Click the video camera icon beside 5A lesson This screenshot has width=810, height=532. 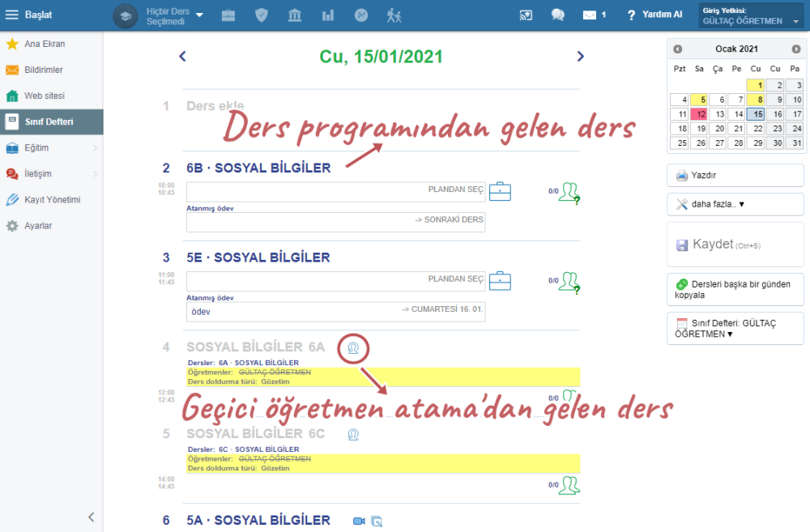click(x=359, y=521)
